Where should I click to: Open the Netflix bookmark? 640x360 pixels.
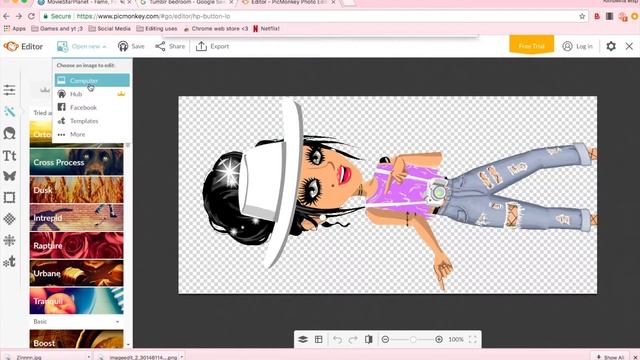point(266,29)
